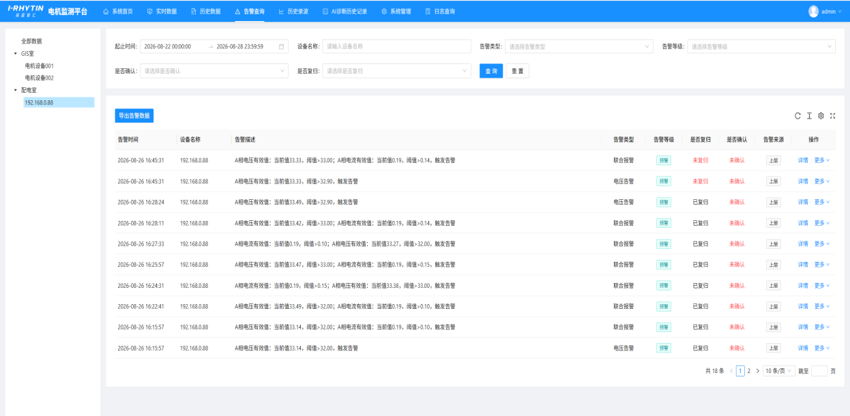The image size is (850, 416).
Task: Click the 已复归 status in 16:28:24 row
Action: (700, 202)
